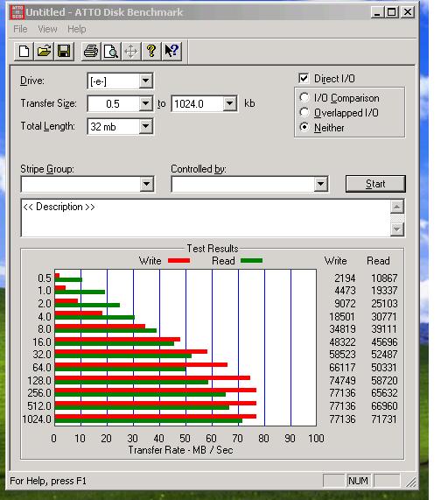Select the I/O Comparison radio button

304,97
